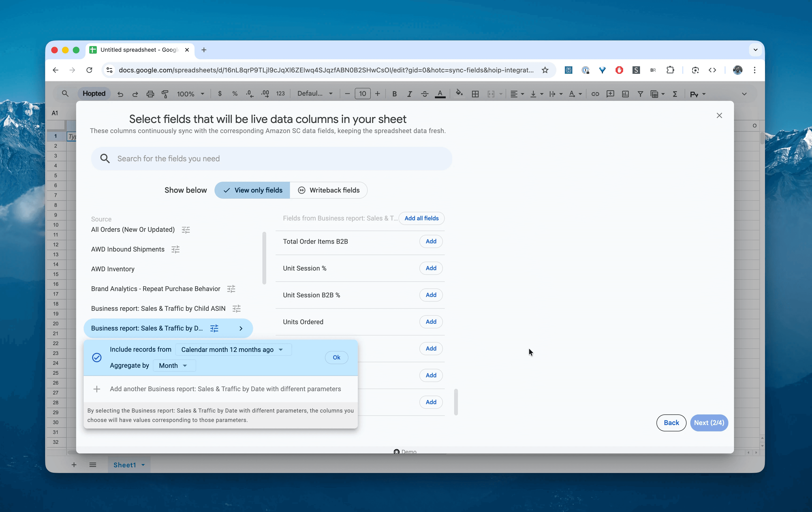The width and height of the screenshot is (812, 512).
Task: Click the insert chart icon
Action: 625,94
